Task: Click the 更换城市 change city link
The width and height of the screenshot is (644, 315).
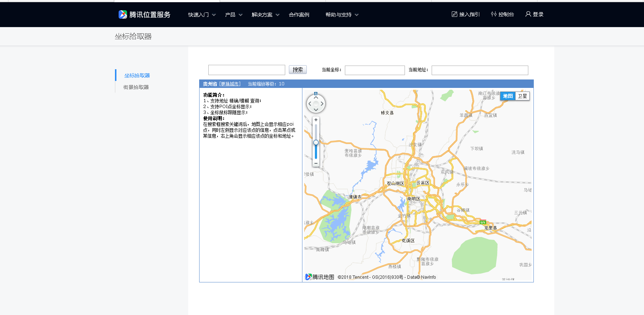Action: pos(230,84)
